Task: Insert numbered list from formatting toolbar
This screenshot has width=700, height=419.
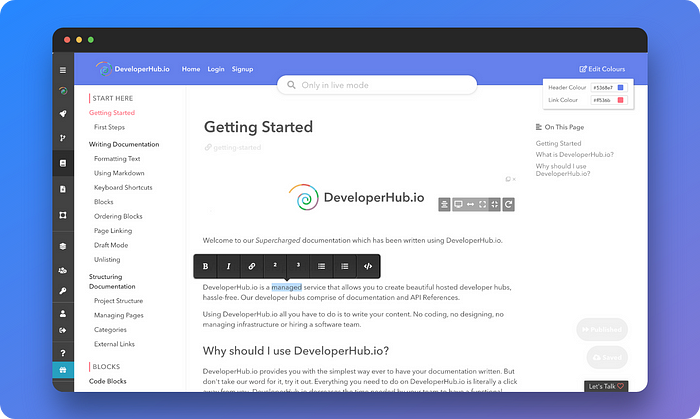Action: tap(345, 266)
